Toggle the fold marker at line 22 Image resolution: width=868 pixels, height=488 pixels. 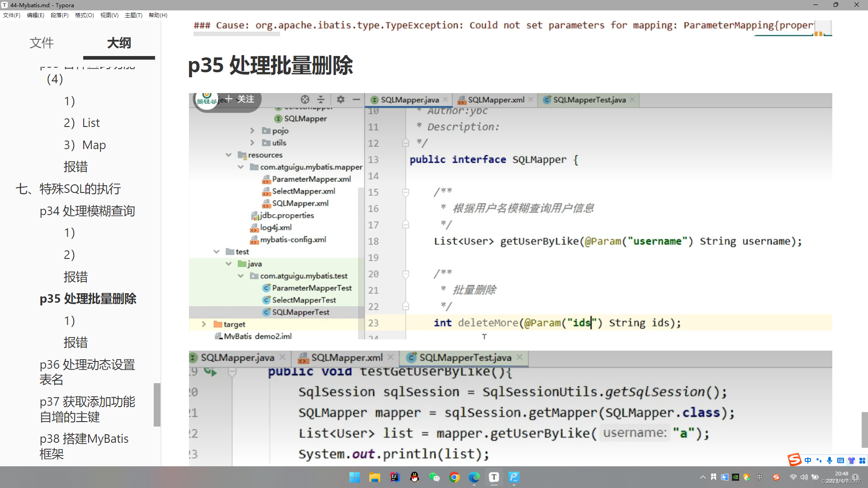tap(406, 306)
